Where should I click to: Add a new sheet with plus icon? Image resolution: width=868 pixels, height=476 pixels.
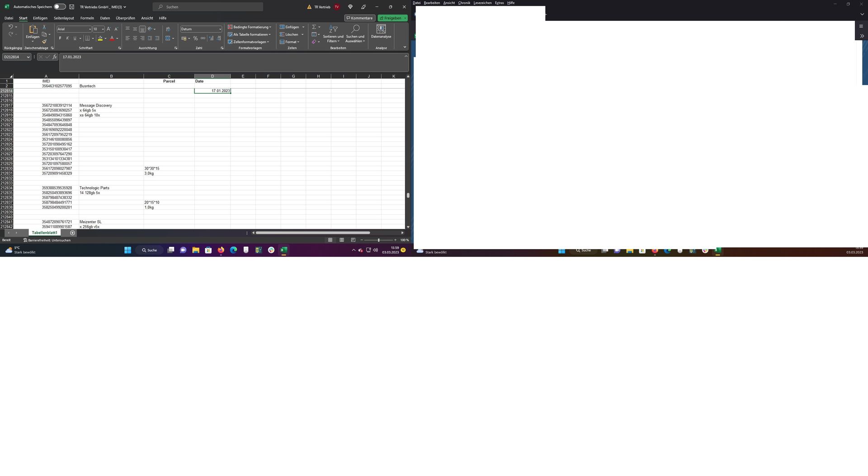pos(72,233)
